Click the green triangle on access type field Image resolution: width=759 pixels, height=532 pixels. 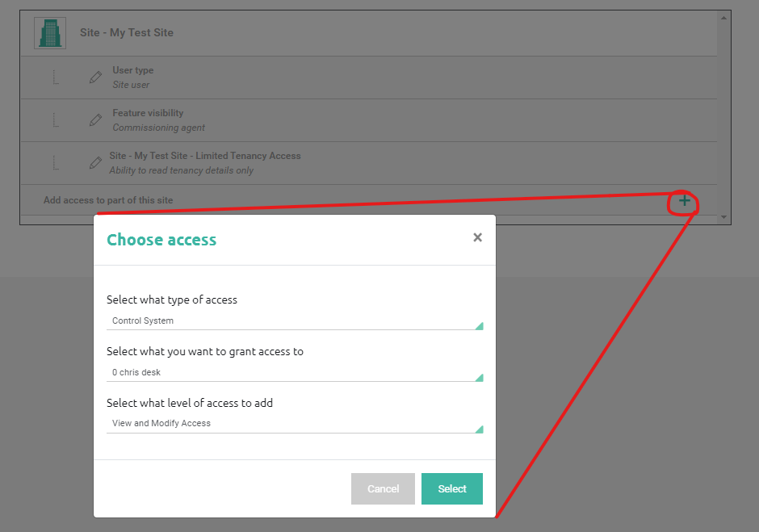(479, 326)
